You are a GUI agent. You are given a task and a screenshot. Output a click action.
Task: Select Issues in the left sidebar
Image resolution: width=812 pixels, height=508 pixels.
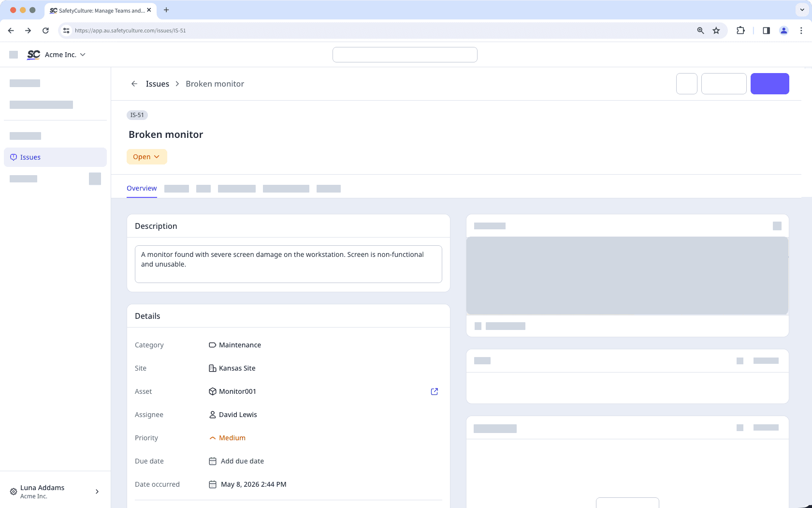55,157
